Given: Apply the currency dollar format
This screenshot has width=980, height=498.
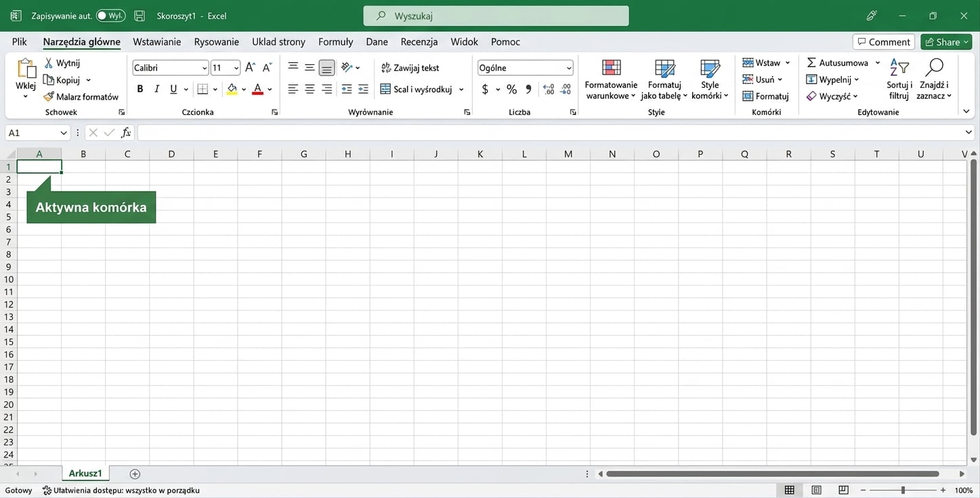Looking at the screenshot, I should [x=485, y=89].
